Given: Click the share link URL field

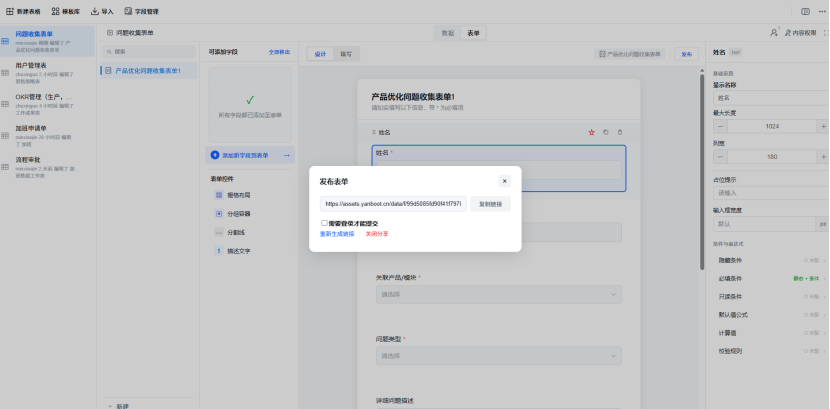Looking at the screenshot, I should click(x=393, y=204).
